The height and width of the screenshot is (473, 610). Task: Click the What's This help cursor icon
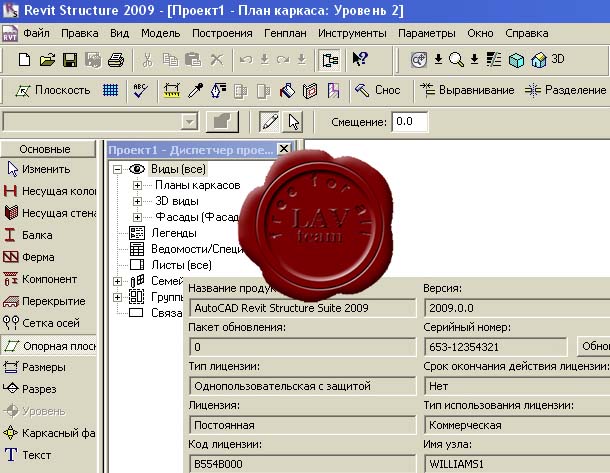[360, 59]
